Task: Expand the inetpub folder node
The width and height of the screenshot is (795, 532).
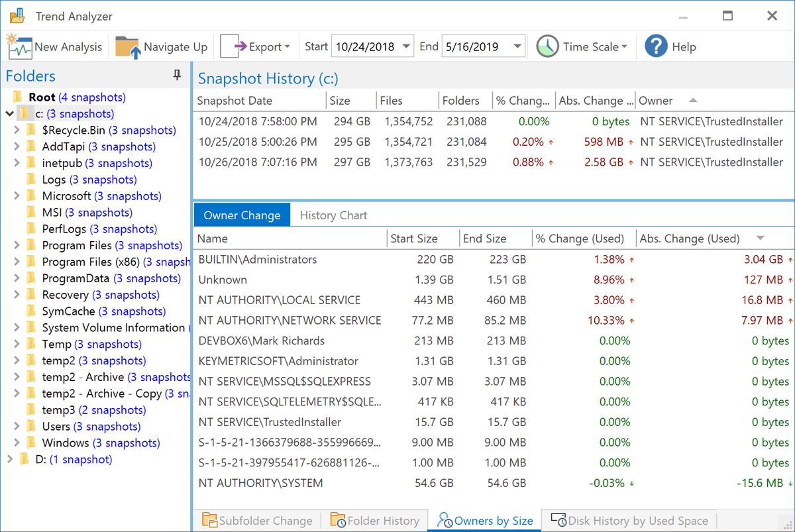Action: click(x=17, y=163)
